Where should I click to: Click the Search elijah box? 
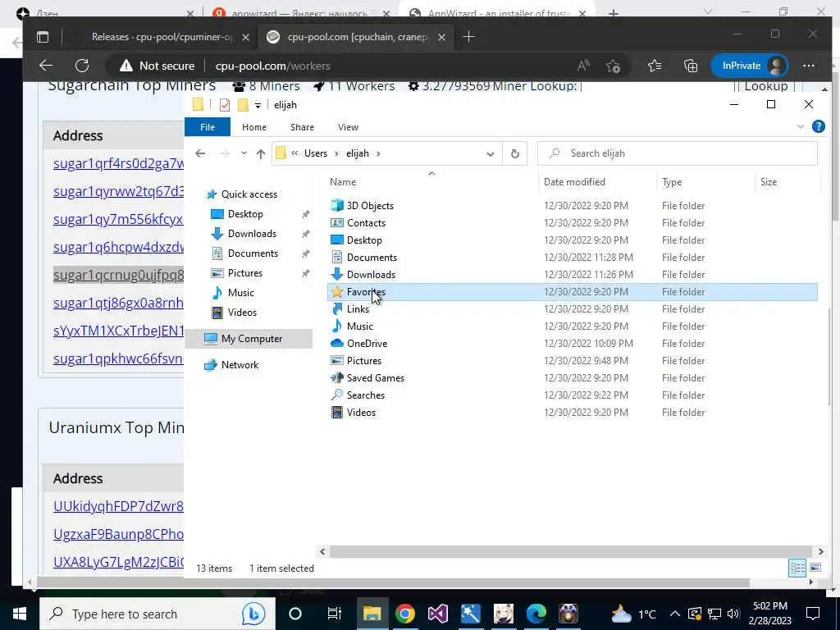tap(677, 153)
